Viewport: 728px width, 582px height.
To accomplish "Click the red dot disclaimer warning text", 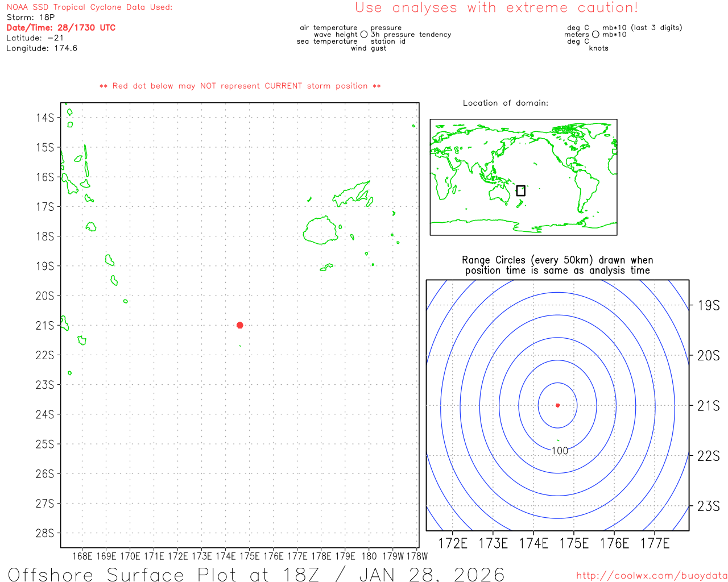I will pos(240,86).
